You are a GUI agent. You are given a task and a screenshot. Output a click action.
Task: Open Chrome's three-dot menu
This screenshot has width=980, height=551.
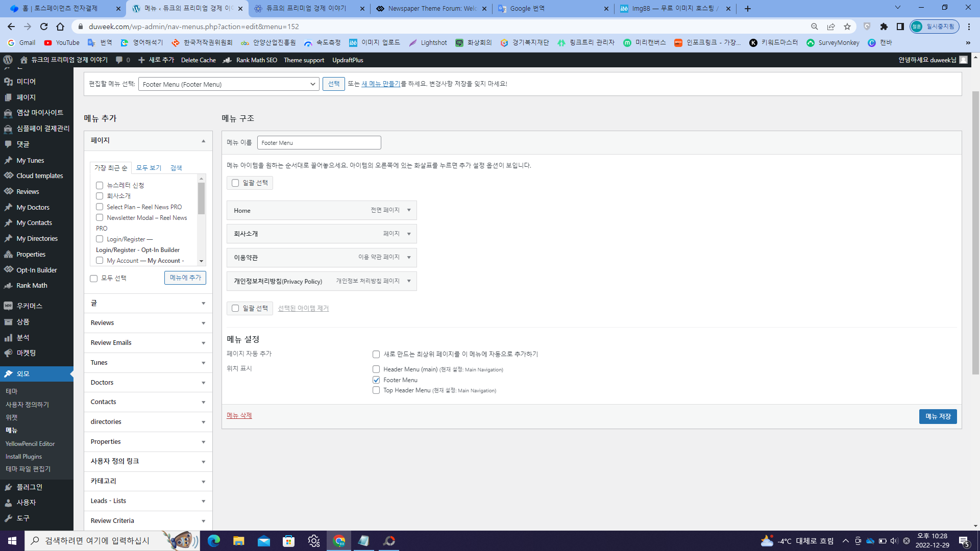pyautogui.click(x=969, y=27)
